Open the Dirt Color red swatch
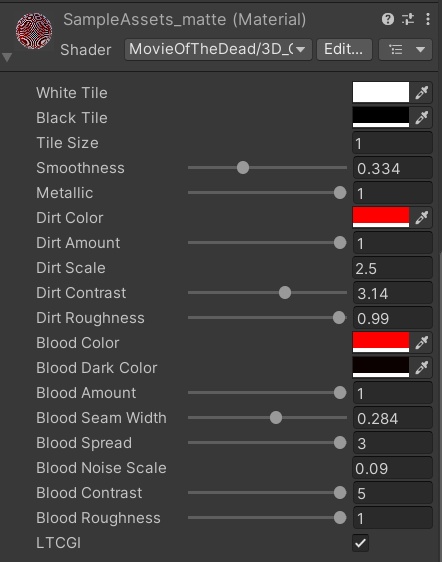Image resolution: width=442 pixels, height=562 pixels. (381, 218)
